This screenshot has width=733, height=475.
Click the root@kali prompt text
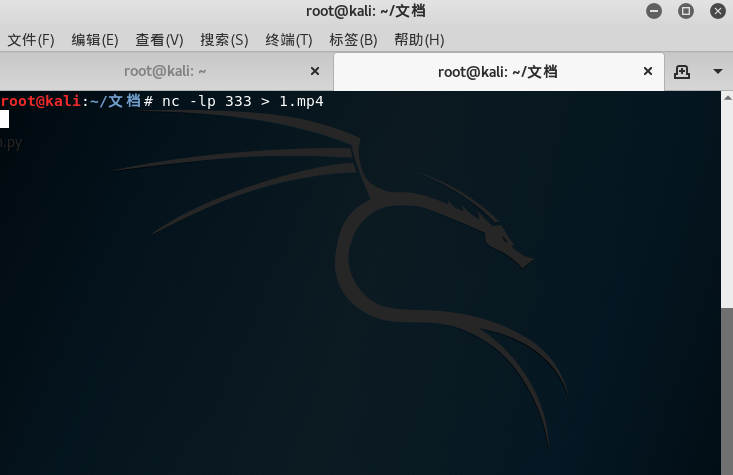(41, 101)
